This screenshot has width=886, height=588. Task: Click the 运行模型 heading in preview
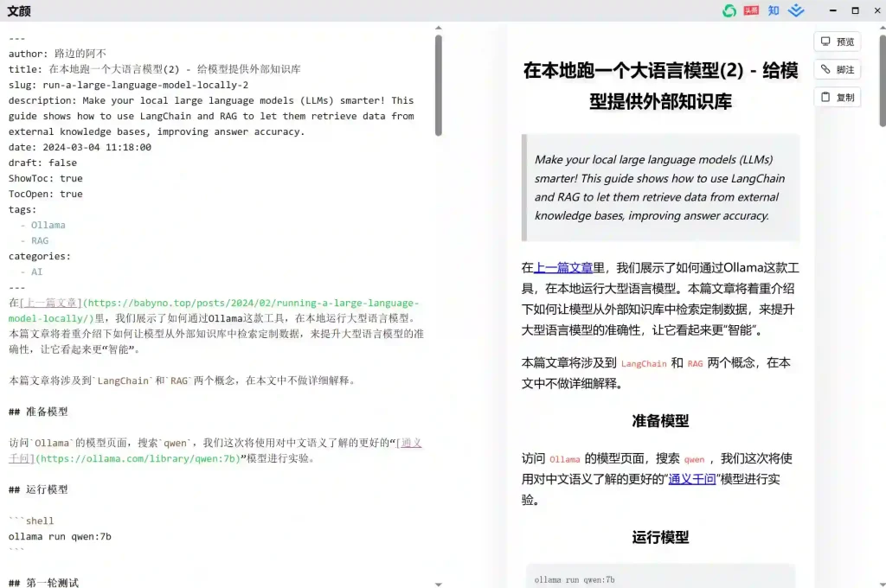pos(660,537)
